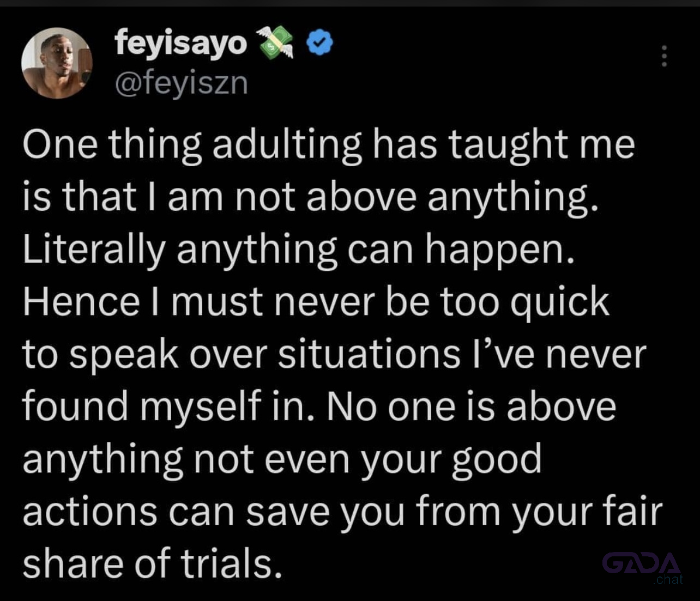Open the @feyiszn handle link
The image size is (700, 601).
pyautogui.click(x=181, y=83)
